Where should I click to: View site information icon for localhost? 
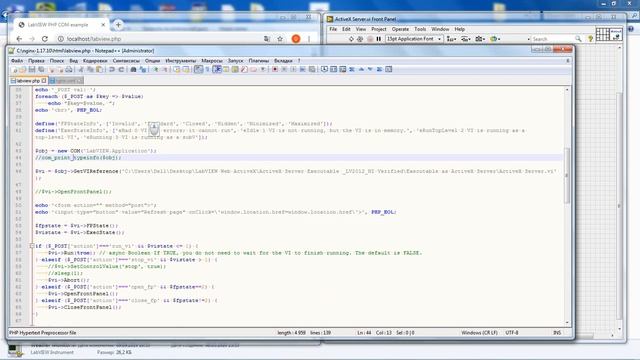click(60, 39)
